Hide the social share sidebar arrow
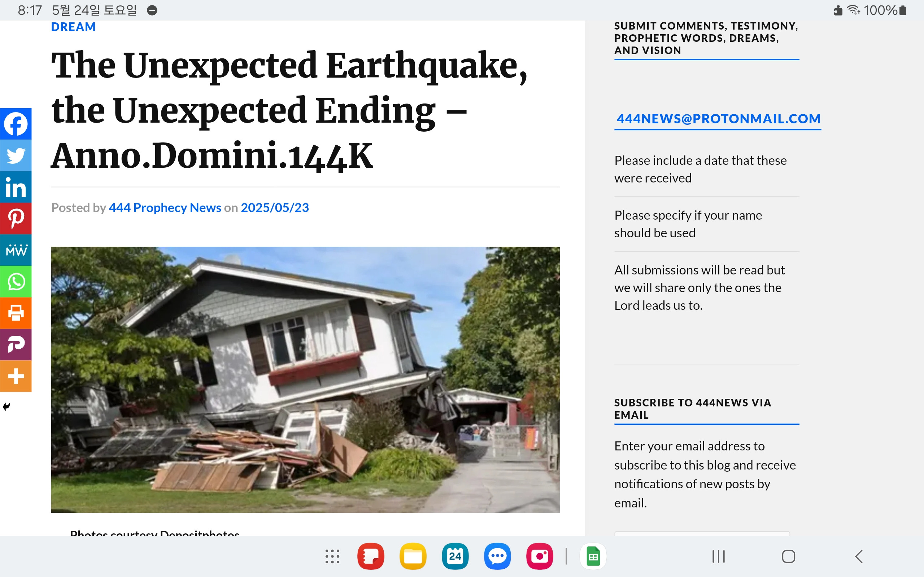Image resolution: width=924 pixels, height=577 pixels. (x=6, y=406)
